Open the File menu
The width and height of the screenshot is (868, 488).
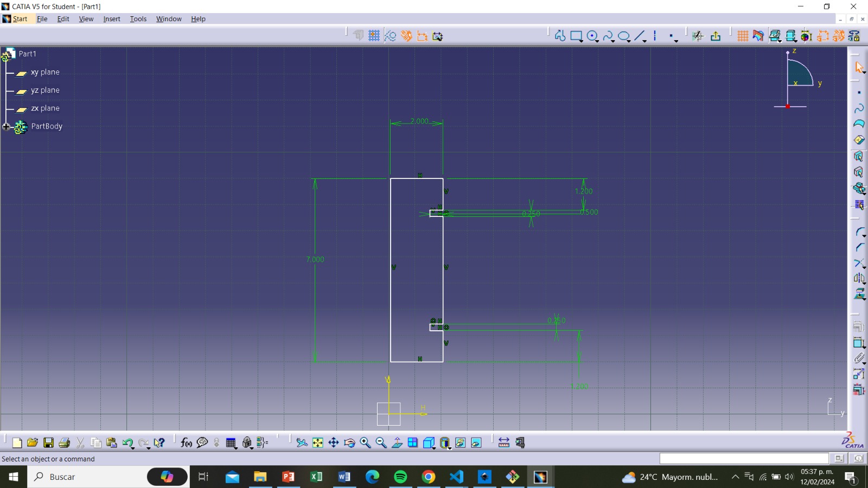[x=42, y=19]
